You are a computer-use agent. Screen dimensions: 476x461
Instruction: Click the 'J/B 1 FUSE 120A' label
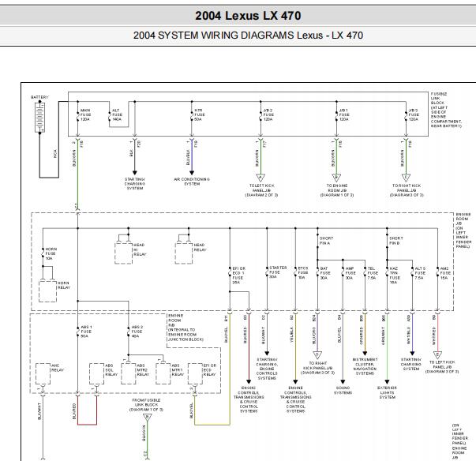click(x=344, y=114)
